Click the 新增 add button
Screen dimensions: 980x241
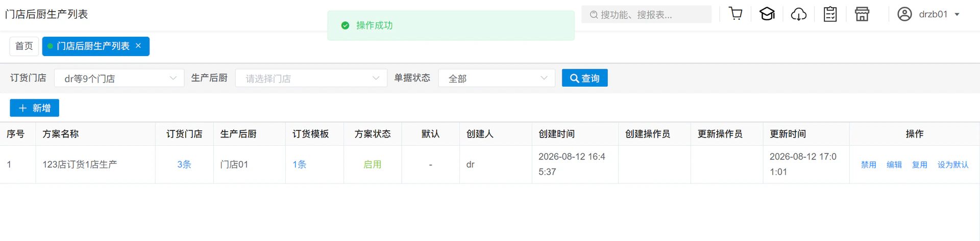(35, 108)
